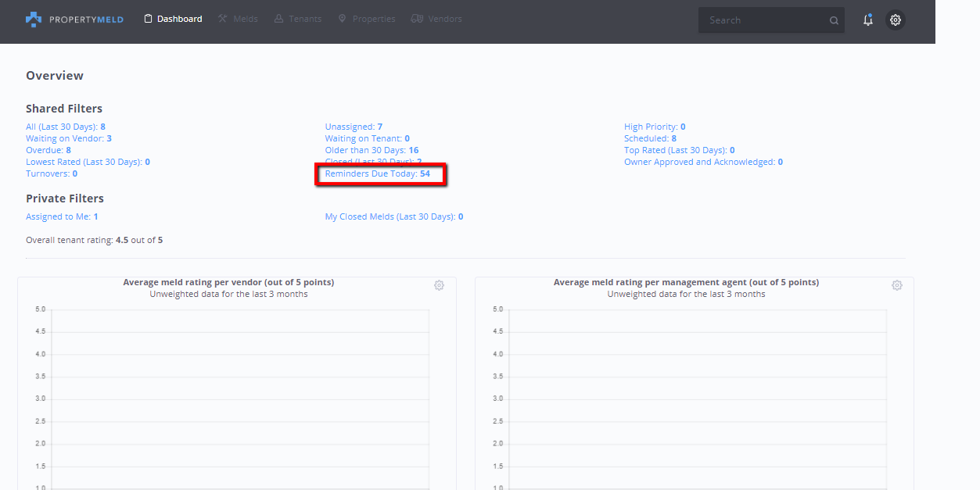The width and height of the screenshot is (980, 490).
Task: Open the Vendors tab
Action: click(436, 19)
